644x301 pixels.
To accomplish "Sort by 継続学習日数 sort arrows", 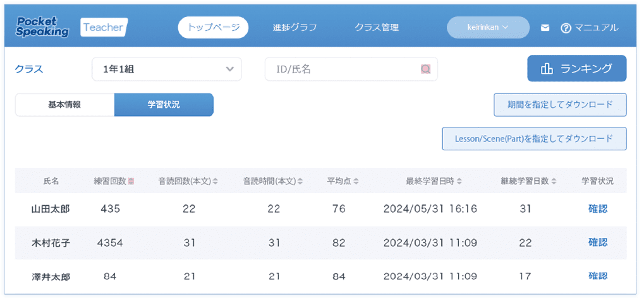I will coord(554,182).
